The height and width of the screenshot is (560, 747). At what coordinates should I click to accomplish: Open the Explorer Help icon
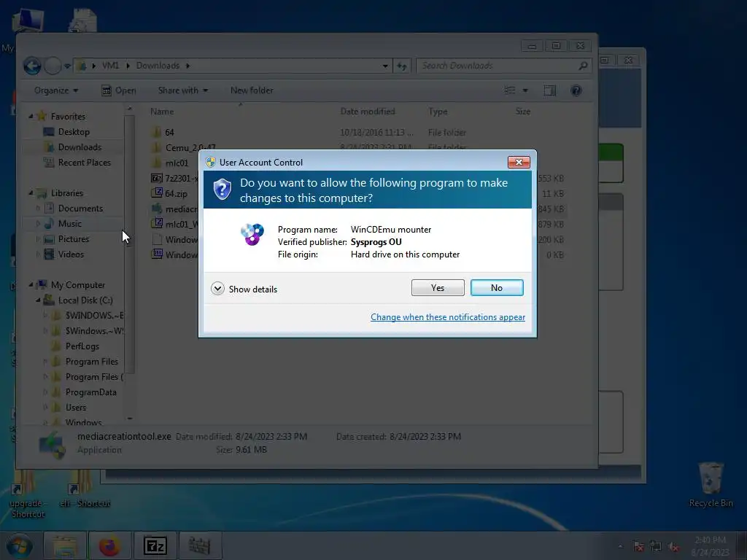pos(576,90)
